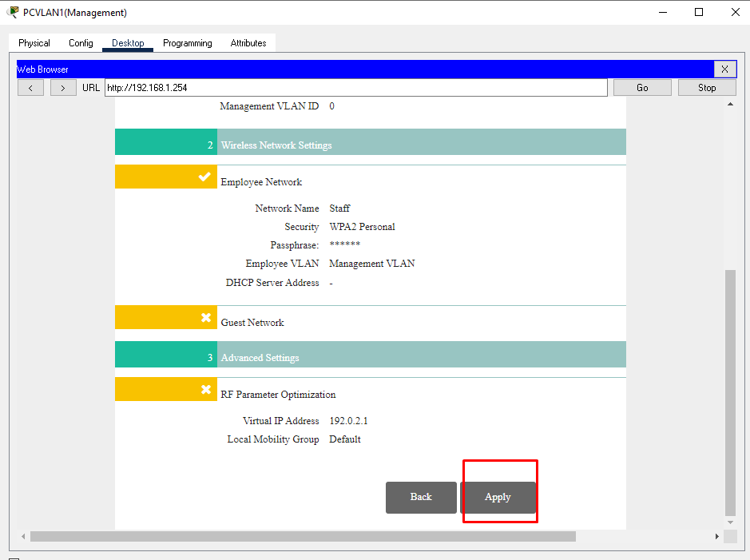Click the horizontal scrollbar thumb

[x=303, y=537]
